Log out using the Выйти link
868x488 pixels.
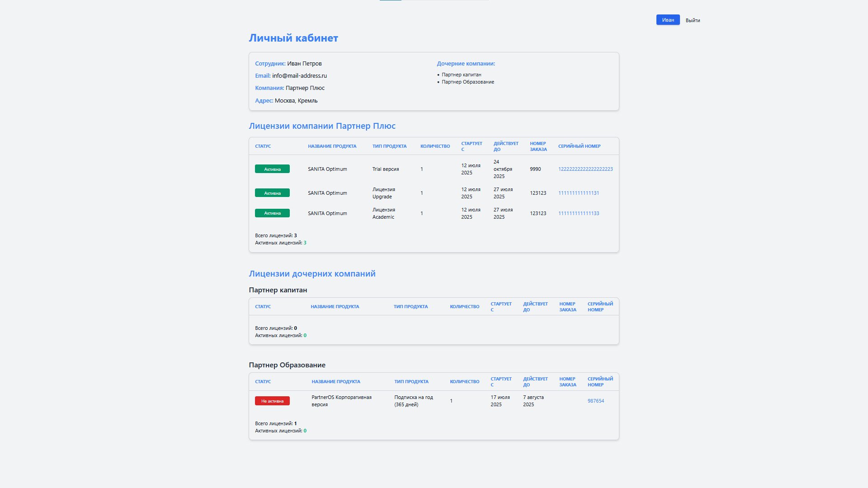[x=693, y=20]
